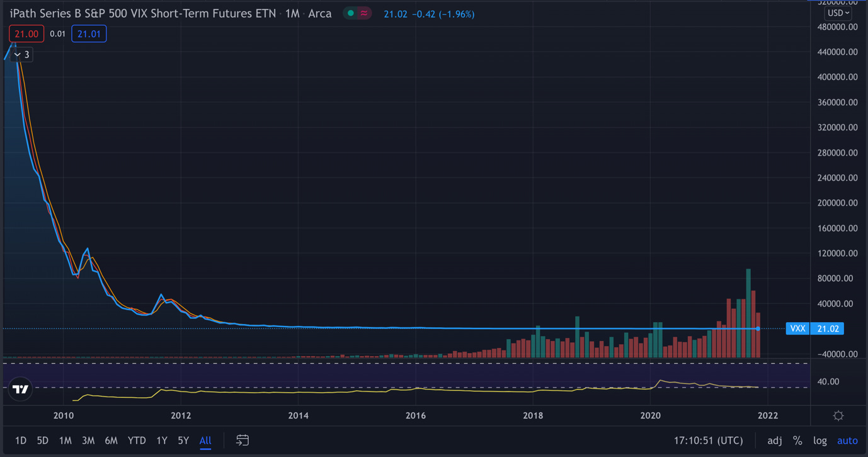
Task: Click the 2018 label on time axis
Action: [x=533, y=415]
